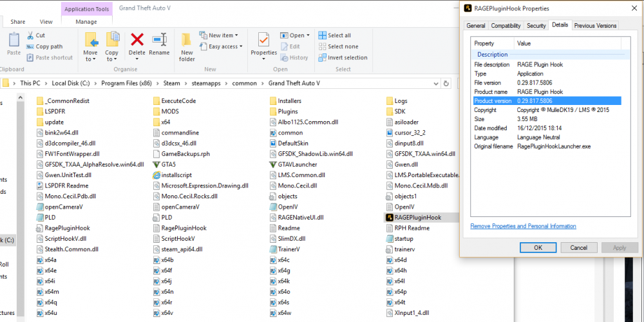644x322 pixels.
Task: Click the Edit ribbon item
Action: (x=290, y=46)
